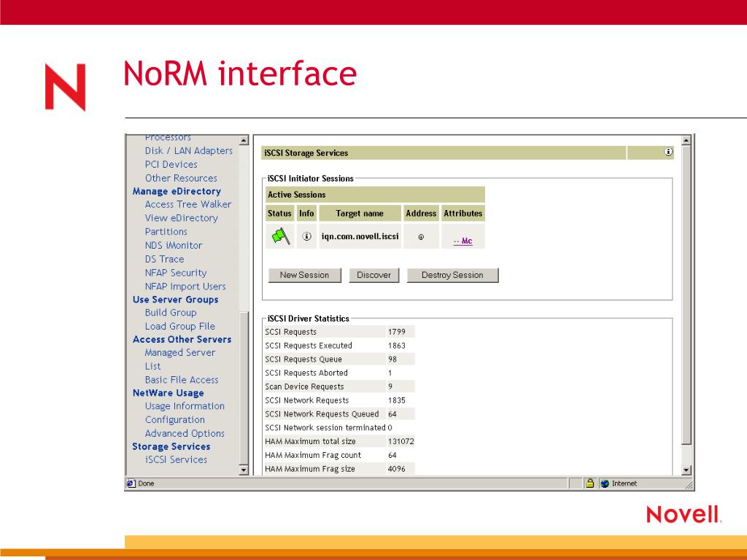This screenshot has width=747, height=560.
Task: Click the New Session button
Action: [304, 275]
